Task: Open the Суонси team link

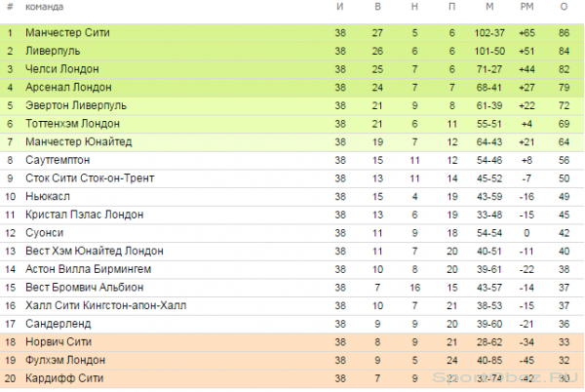Action: (x=44, y=233)
